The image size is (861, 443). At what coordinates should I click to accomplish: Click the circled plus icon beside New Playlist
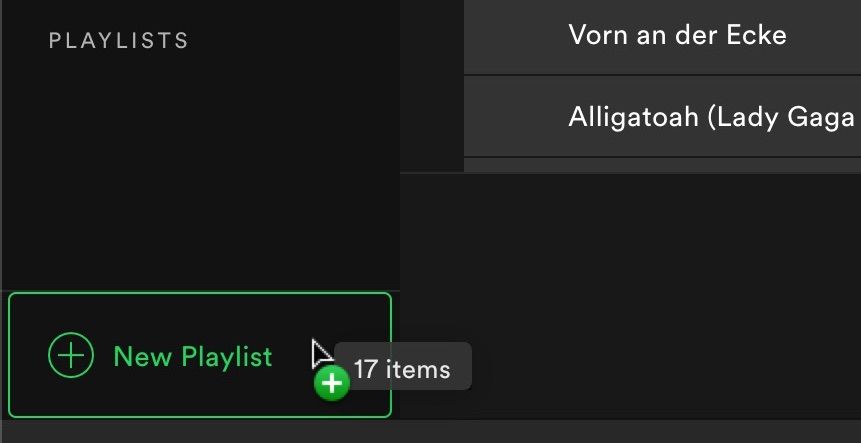71,355
